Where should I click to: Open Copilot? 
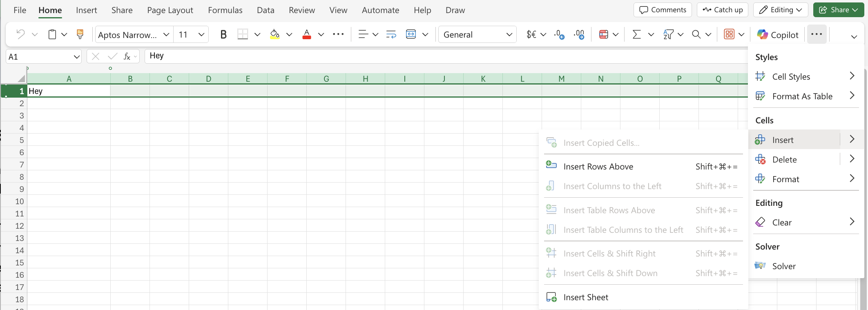(x=777, y=35)
